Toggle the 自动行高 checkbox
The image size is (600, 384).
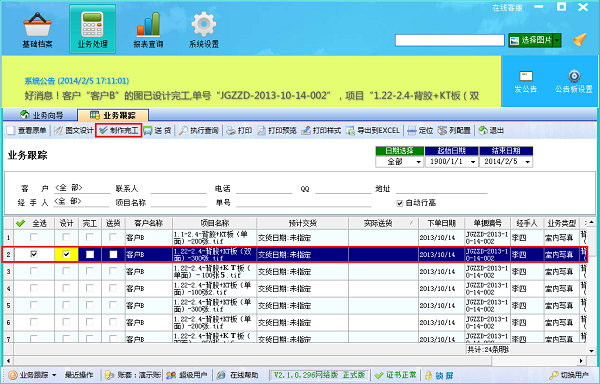[x=400, y=203]
